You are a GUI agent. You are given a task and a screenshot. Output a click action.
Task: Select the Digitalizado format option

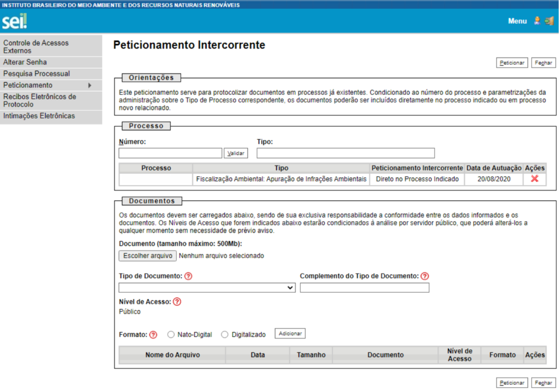click(225, 334)
